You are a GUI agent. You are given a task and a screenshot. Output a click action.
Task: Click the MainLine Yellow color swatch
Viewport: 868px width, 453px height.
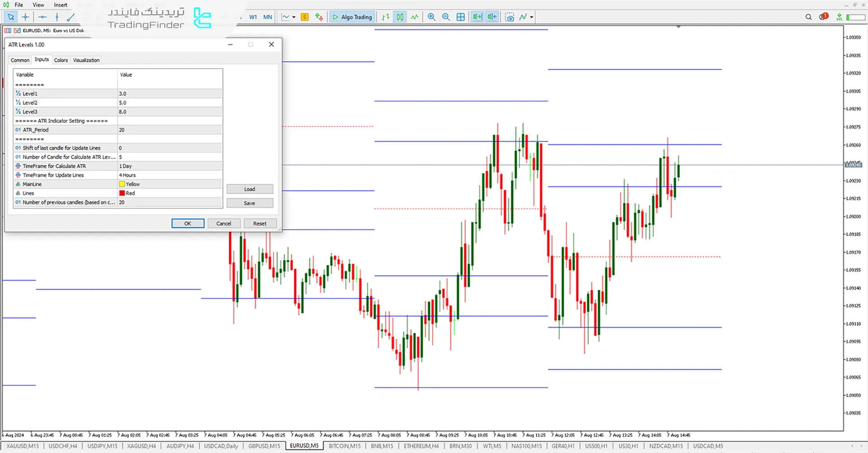122,184
